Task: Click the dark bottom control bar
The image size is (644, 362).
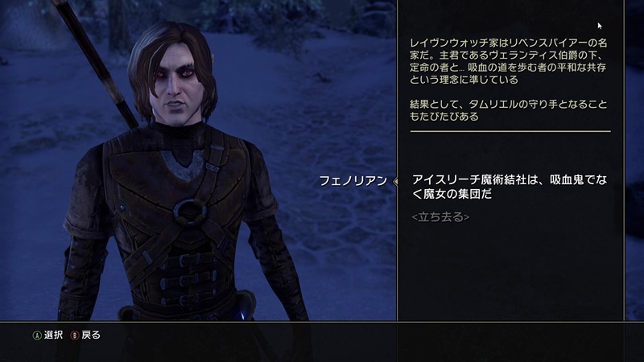Action: pos(322,342)
